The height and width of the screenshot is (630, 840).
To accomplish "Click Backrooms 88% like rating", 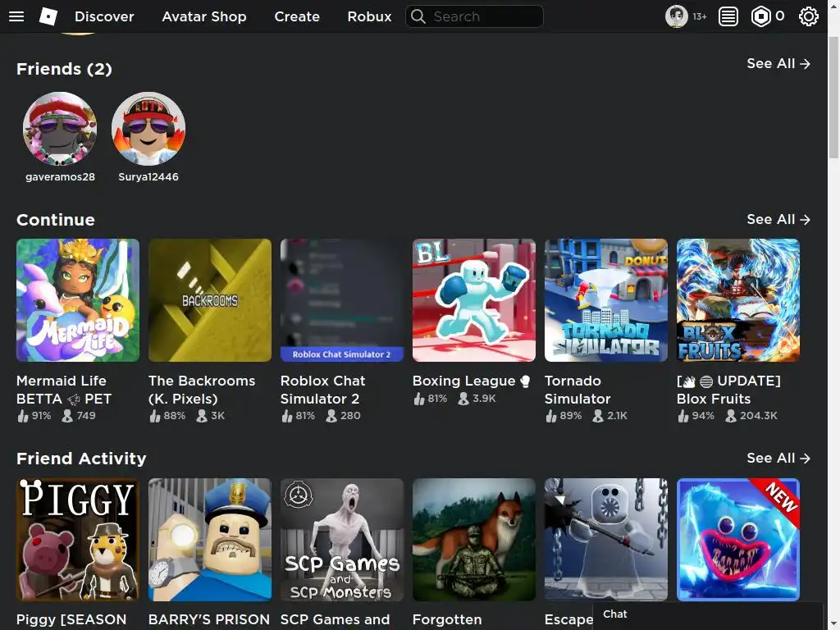I will 167,416.
